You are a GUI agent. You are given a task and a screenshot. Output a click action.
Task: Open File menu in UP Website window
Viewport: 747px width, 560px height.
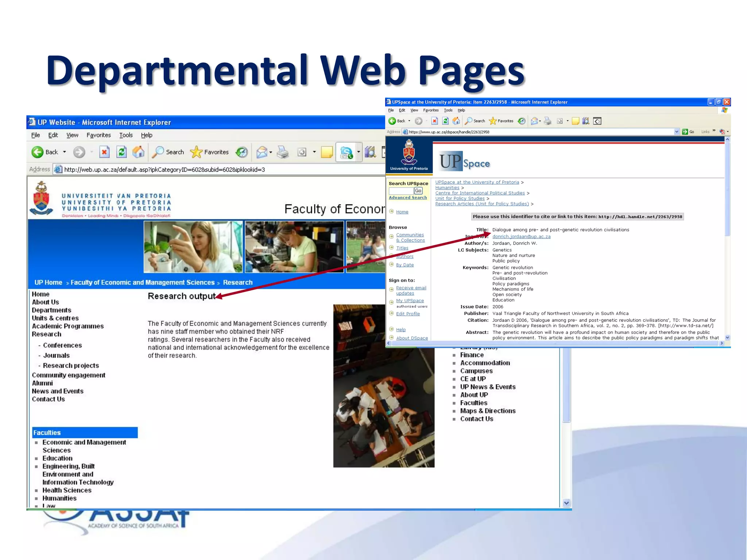pyautogui.click(x=36, y=135)
